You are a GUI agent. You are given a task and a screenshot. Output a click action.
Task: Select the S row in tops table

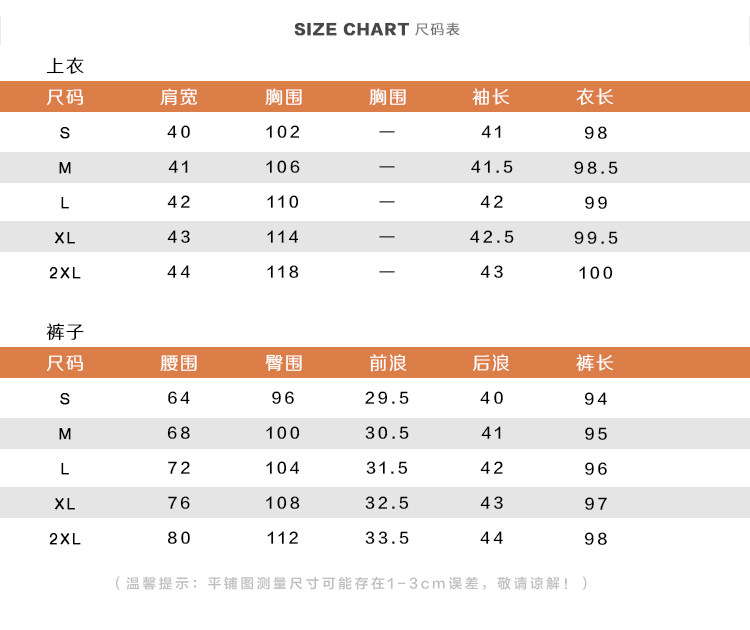pyautogui.click(x=375, y=132)
